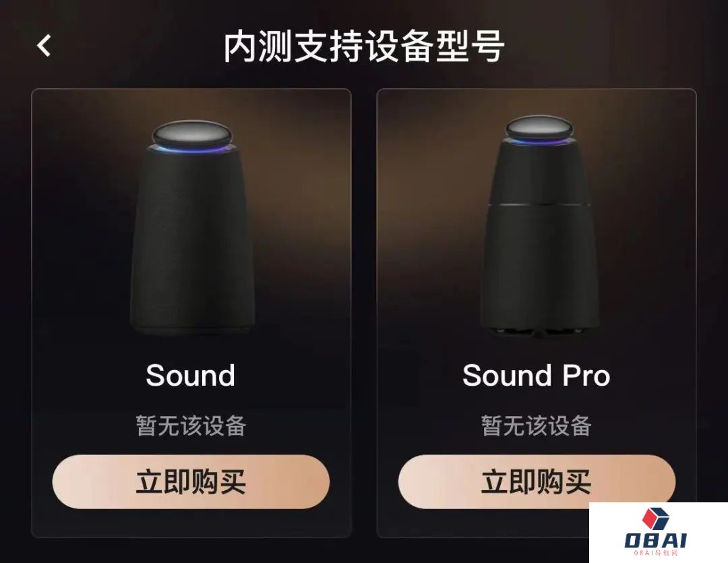The height and width of the screenshot is (563, 728).
Task: Click the blue OBAI wordmark in the watermark
Action: (x=656, y=540)
